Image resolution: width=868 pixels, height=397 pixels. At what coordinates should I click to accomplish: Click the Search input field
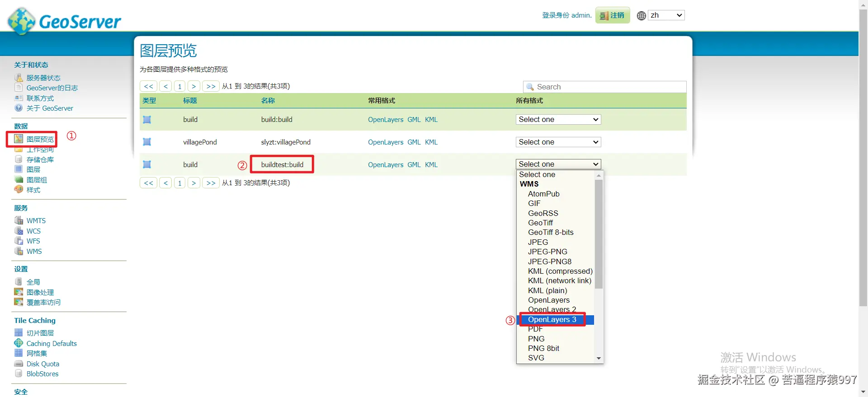click(605, 87)
